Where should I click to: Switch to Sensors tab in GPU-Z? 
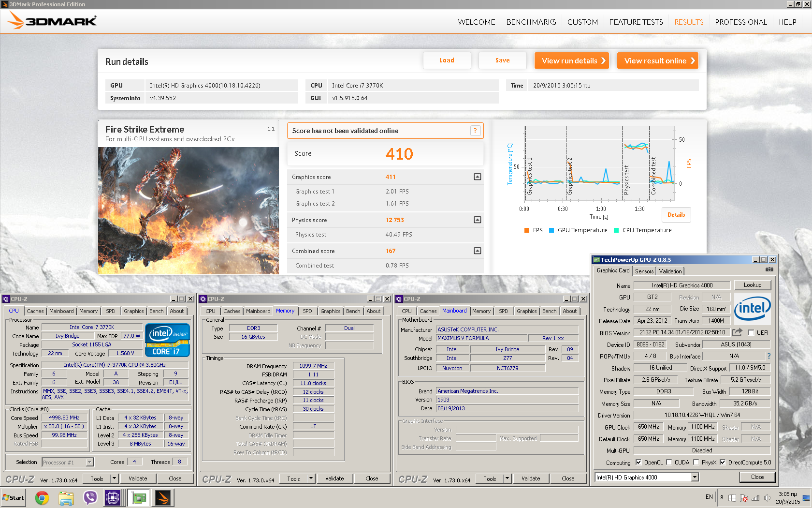[x=644, y=271]
